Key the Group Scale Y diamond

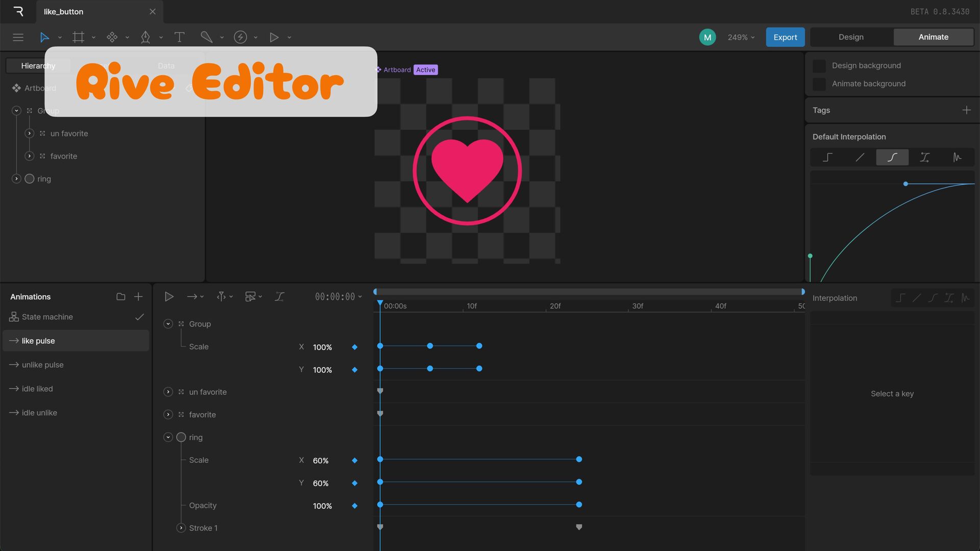click(x=355, y=370)
